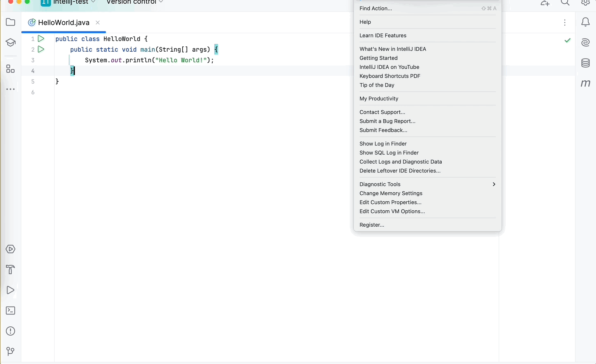596x364 pixels.
Task: Open IDE settings gear icon
Action: click(x=586, y=2)
